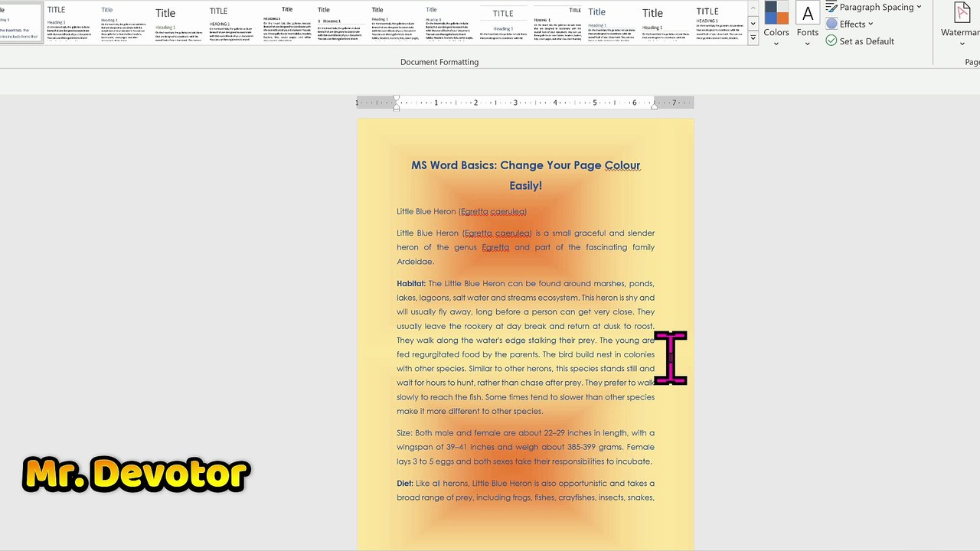Open the Fonts theme dropdown
This screenshot has width=980, height=551.
pos(807,23)
